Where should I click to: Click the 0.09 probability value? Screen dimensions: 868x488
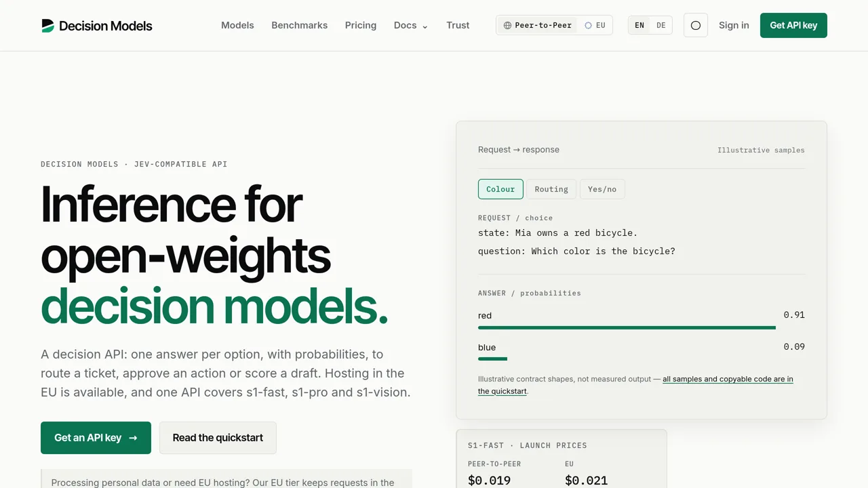coord(794,347)
